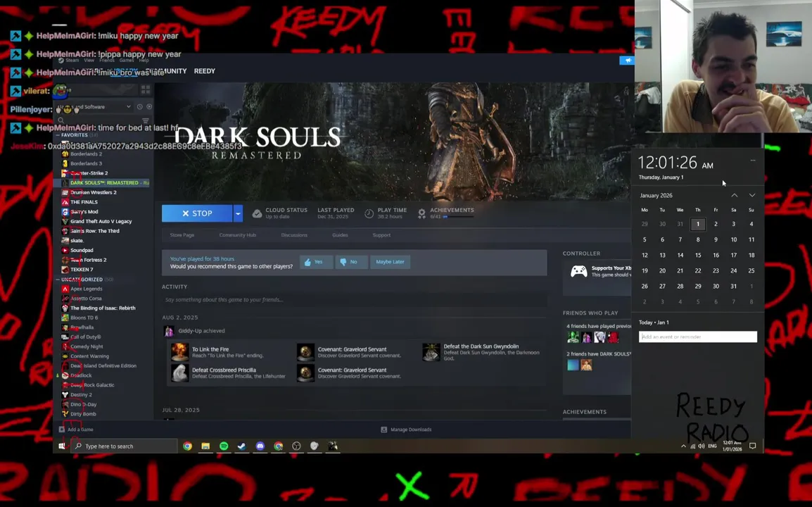The image size is (812, 507).
Task: Switch to the COMMUNITY tab
Action: click(166, 71)
